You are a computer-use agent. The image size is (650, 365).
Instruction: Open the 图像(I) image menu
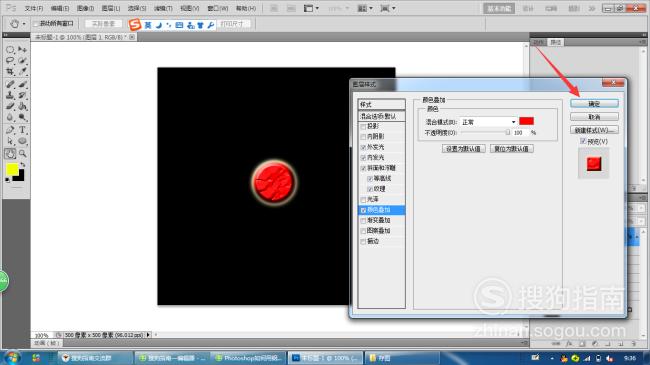(85, 8)
